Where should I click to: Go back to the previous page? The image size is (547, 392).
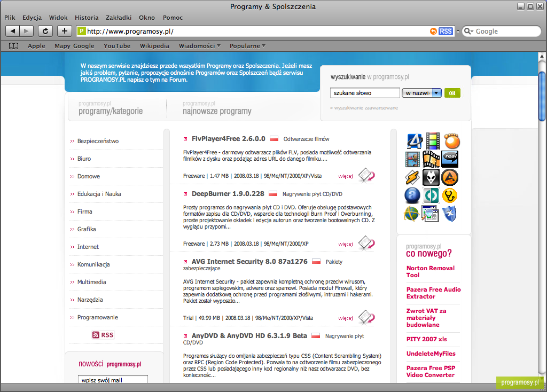(x=13, y=31)
